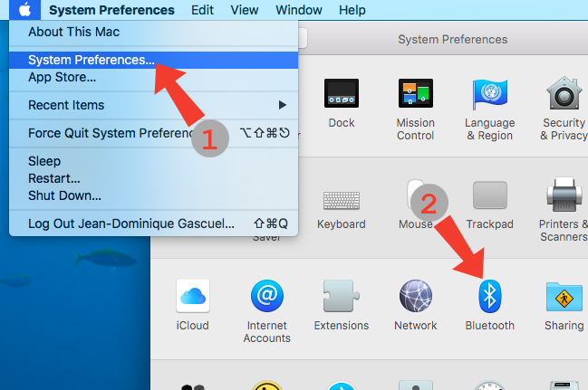Screen dimensions: 588x390
Task: Open the Window menu
Action: (x=299, y=10)
